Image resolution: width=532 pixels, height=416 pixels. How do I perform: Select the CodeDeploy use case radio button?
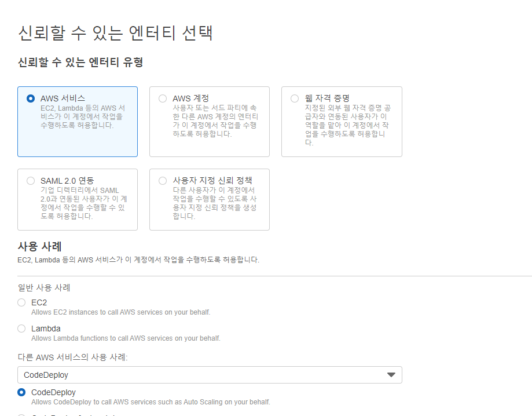point(21,392)
